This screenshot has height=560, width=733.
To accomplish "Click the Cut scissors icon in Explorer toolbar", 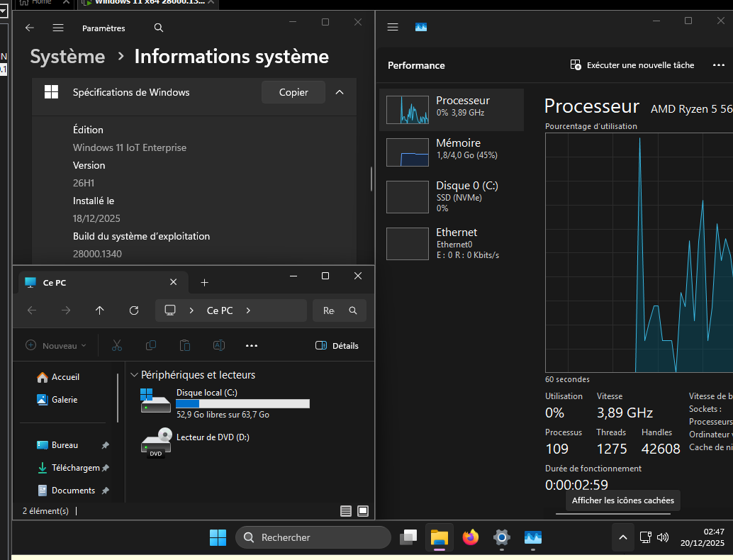I will [x=117, y=345].
